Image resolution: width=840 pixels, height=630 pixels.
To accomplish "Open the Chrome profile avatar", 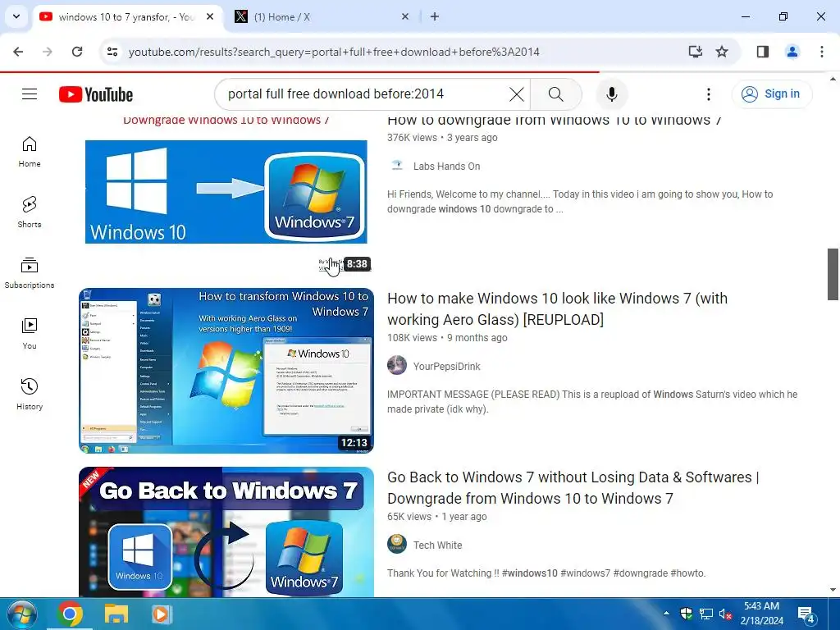I will (x=792, y=52).
